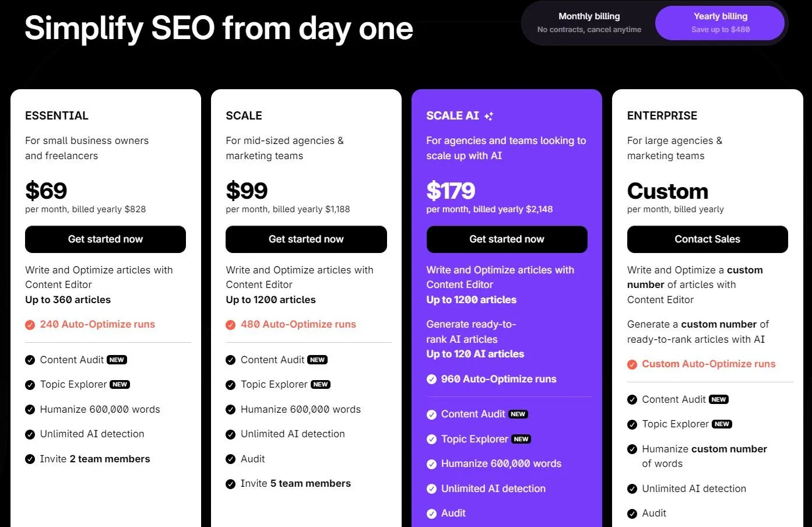Get started now with Scale AI plan
The width and height of the screenshot is (812, 527).
[507, 239]
